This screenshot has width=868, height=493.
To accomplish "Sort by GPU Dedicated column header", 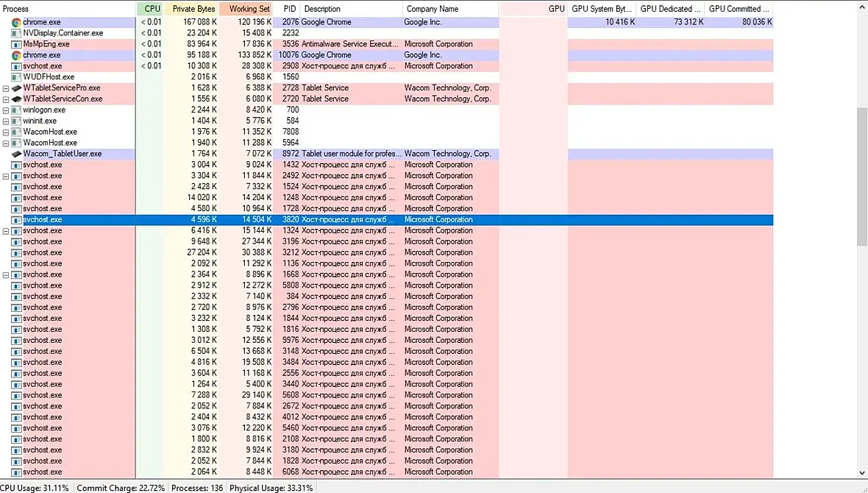I will pyautogui.click(x=670, y=9).
